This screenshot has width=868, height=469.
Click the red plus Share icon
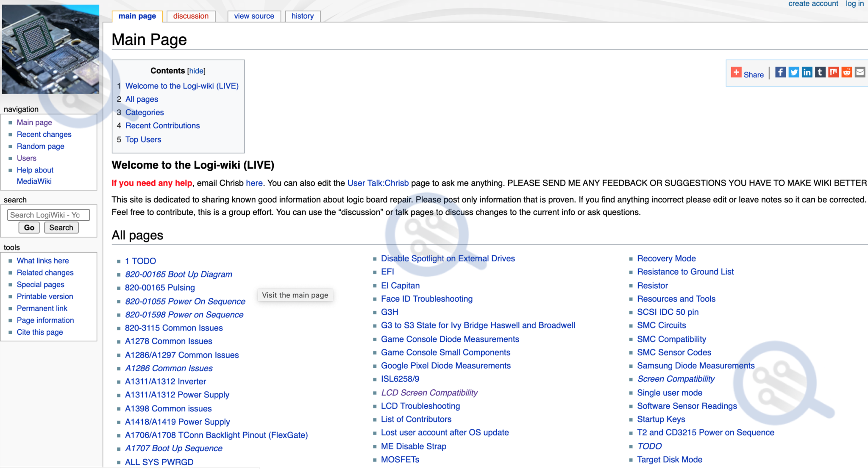coord(736,72)
